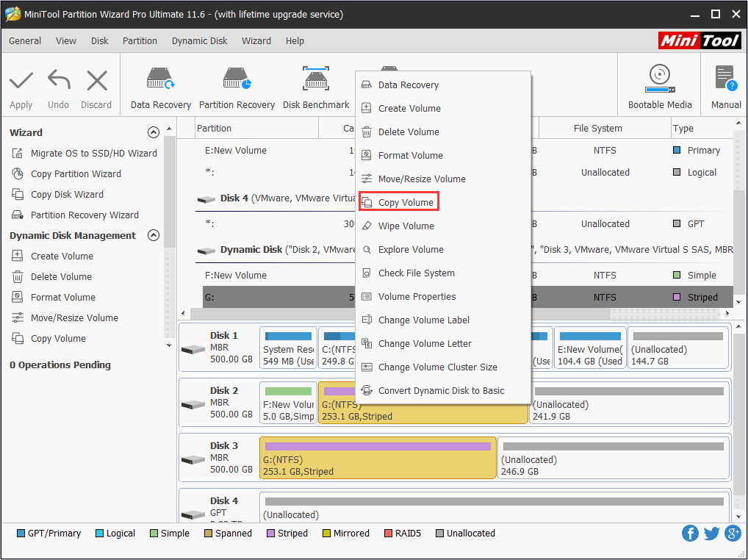Select E:New Volume row in list

(467, 150)
